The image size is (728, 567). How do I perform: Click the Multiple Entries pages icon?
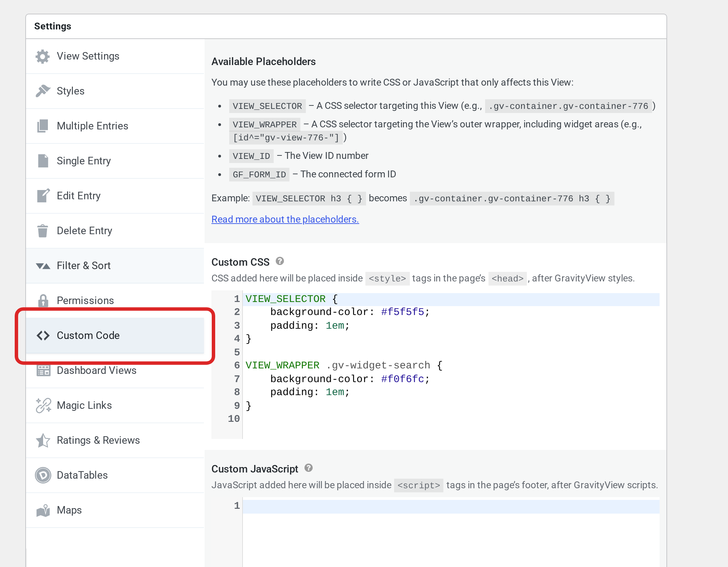pyautogui.click(x=43, y=126)
